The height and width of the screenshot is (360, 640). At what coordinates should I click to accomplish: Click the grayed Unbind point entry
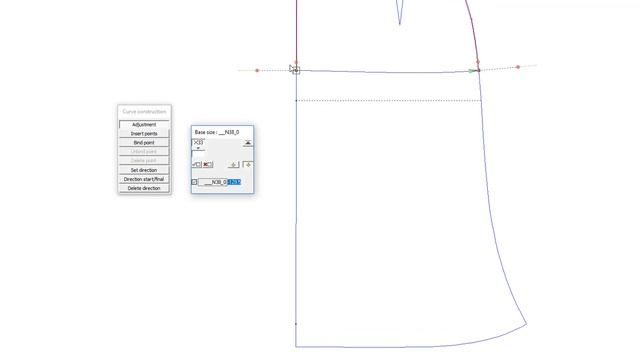click(144, 152)
